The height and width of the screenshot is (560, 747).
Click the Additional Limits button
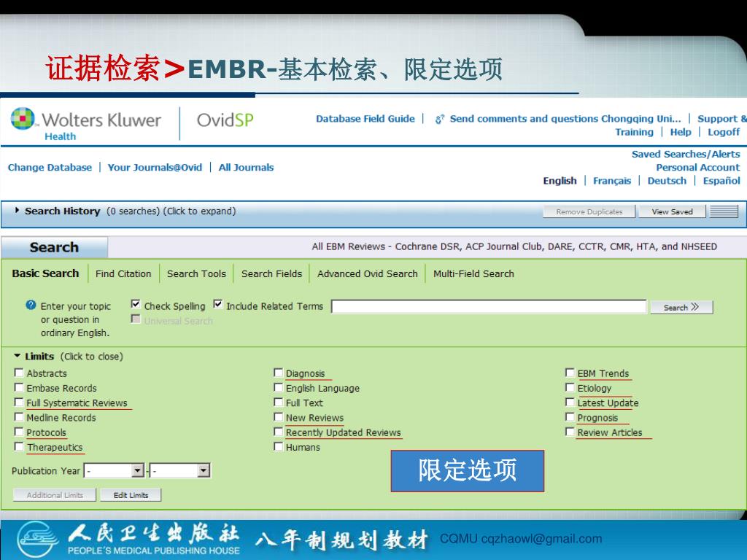[55, 495]
